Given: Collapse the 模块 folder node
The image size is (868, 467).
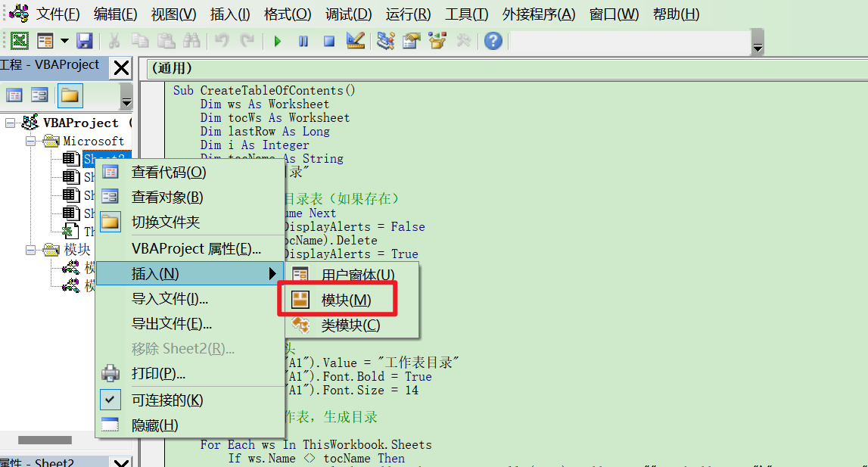Looking at the screenshot, I should coord(30,251).
